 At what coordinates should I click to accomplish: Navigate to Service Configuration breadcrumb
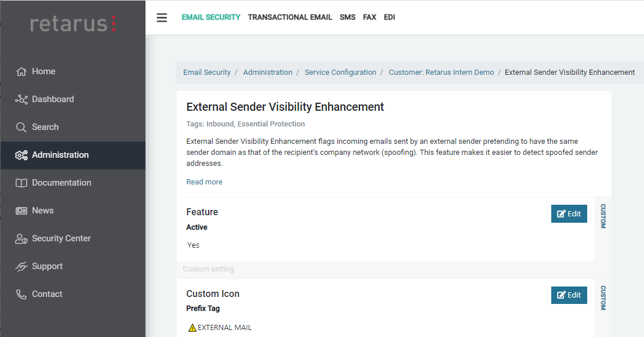click(x=340, y=73)
